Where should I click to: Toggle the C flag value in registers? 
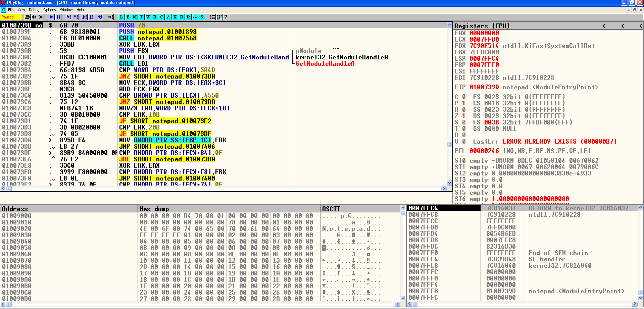click(464, 97)
